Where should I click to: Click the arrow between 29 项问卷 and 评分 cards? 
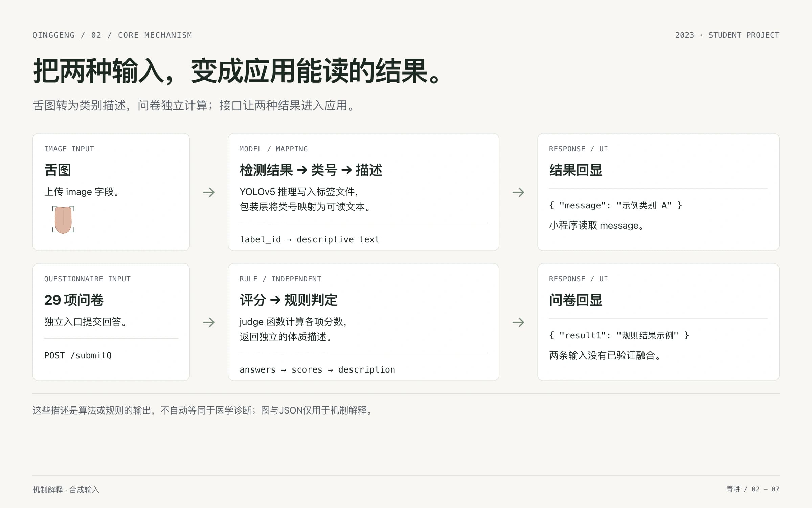pyautogui.click(x=209, y=322)
